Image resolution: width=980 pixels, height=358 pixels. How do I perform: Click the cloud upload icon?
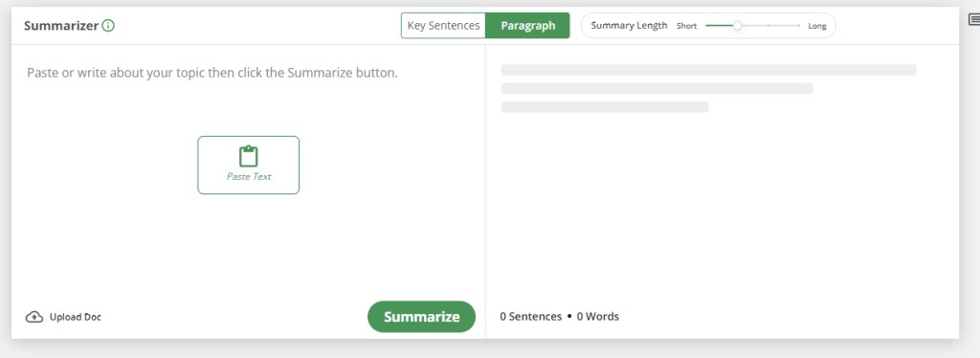34,317
